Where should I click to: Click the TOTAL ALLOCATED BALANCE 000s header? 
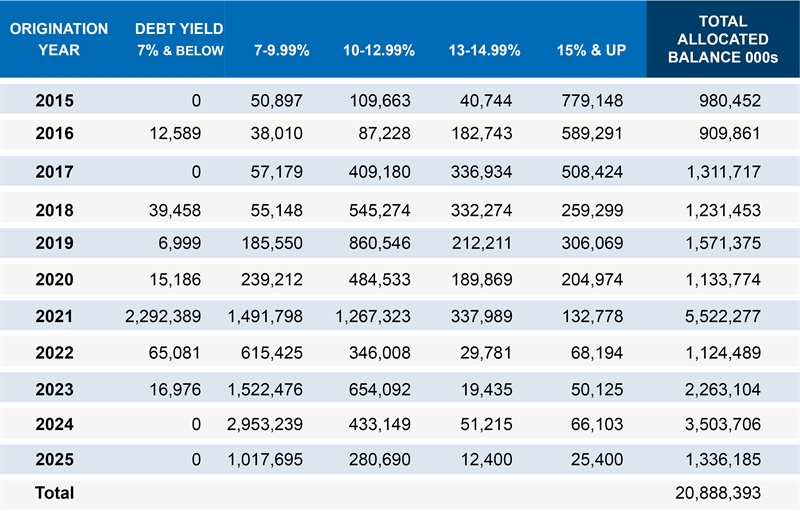click(x=723, y=39)
